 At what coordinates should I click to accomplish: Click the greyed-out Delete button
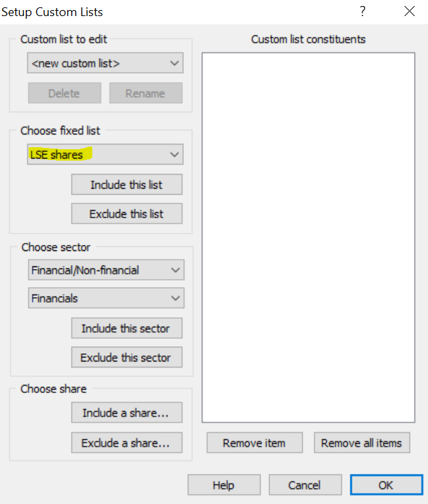(x=65, y=93)
